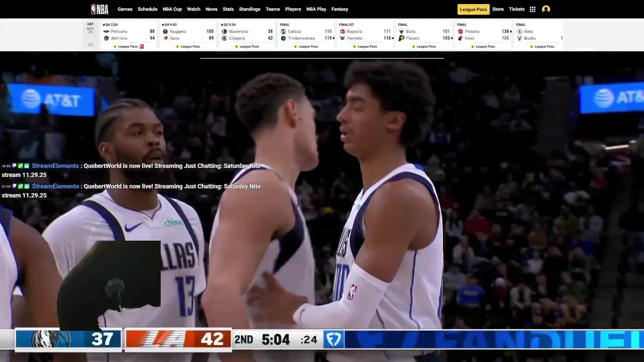The image size is (644, 362).
Task: Open the Teams menu
Action: [x=273, y=9]
